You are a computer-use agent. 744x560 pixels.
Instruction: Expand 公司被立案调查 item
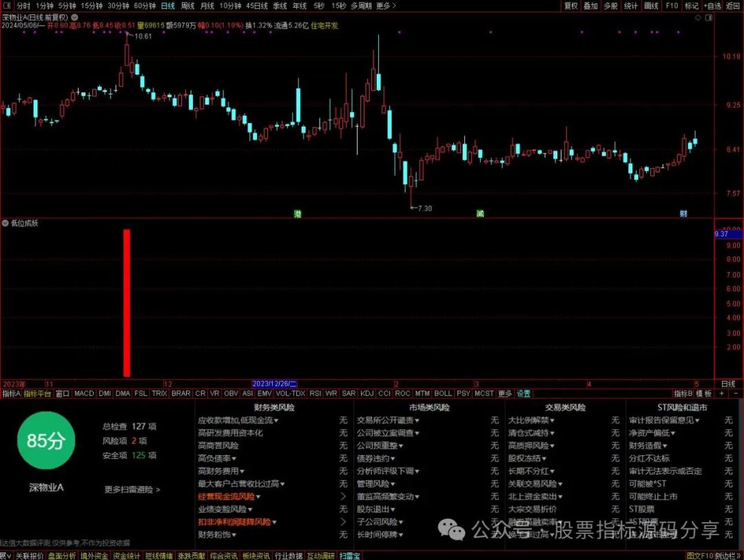(x=388, y=433)
